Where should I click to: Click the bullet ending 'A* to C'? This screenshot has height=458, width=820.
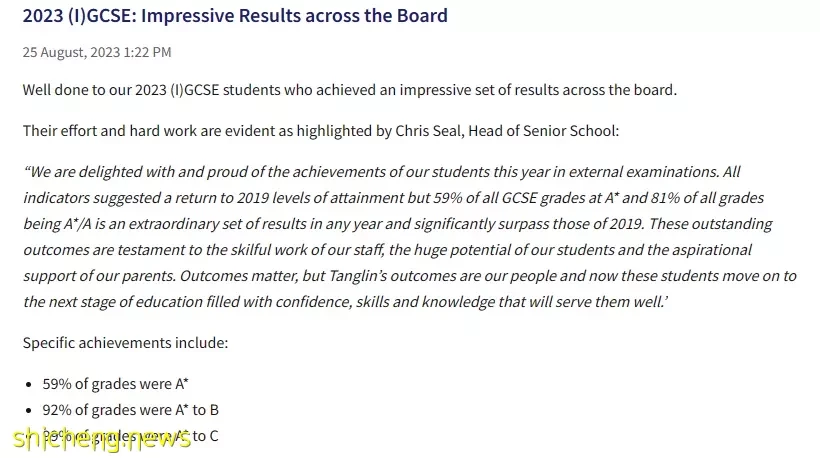(130, 436)
